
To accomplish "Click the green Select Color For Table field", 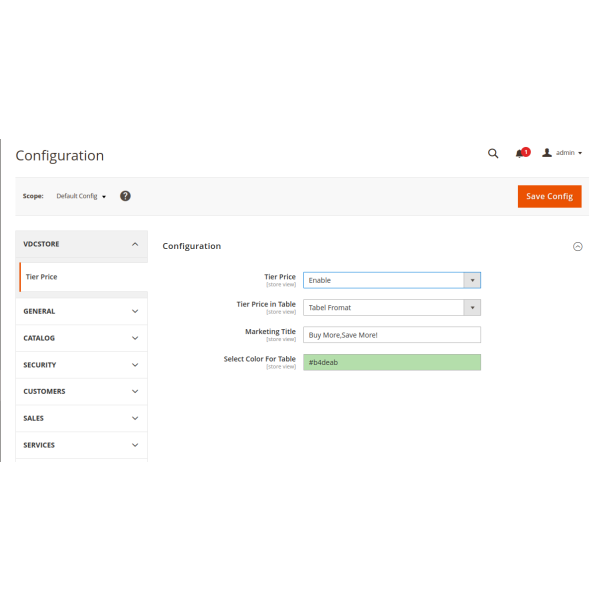I will (x=392, y=362).
